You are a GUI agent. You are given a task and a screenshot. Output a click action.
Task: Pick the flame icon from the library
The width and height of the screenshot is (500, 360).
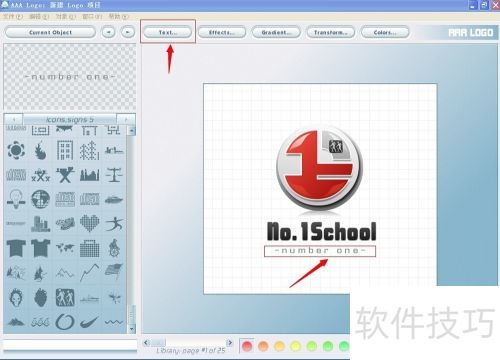click(x=40, y=150)
